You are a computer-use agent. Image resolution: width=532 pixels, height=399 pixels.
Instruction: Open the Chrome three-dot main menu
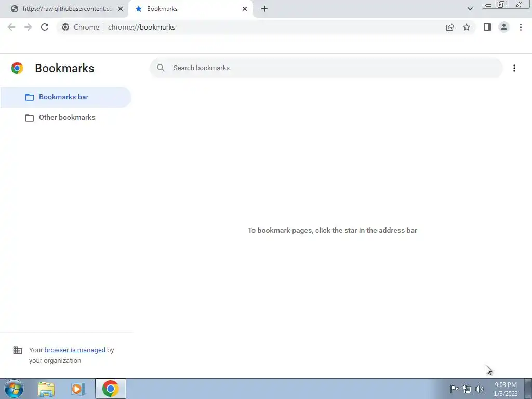[521, 27]
